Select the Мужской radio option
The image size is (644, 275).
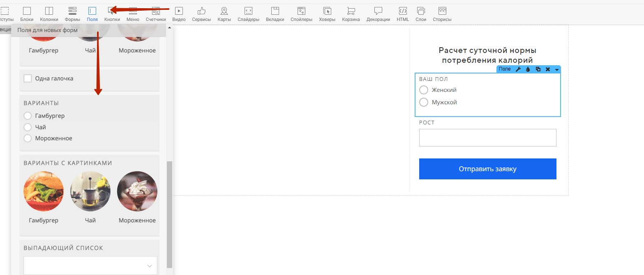pos(424,102)
